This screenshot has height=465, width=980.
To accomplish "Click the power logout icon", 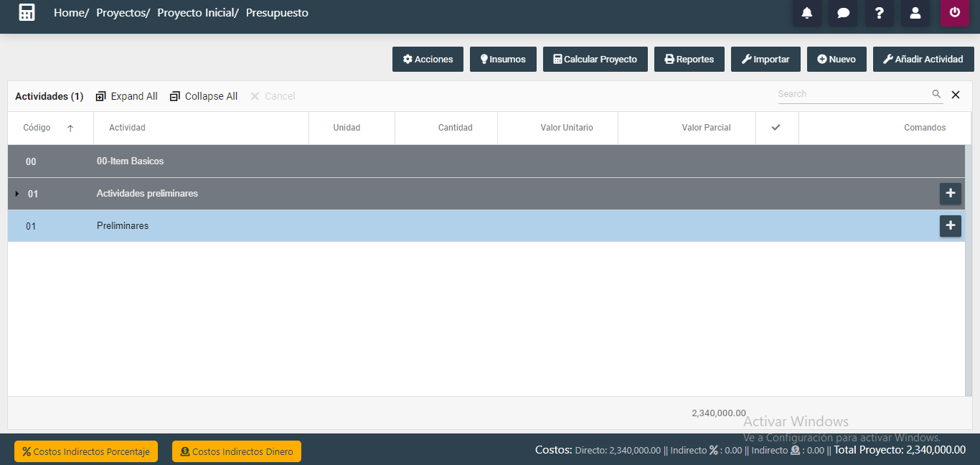I will point(955,13).
